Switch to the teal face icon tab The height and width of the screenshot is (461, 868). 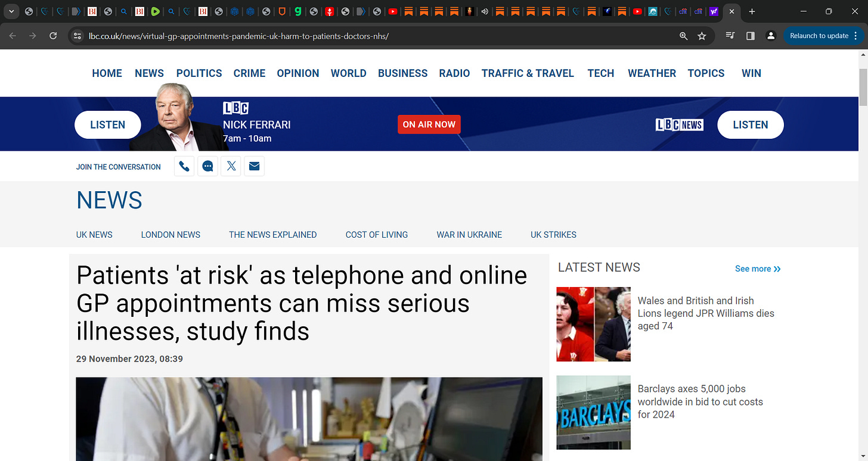pos(653,11)
